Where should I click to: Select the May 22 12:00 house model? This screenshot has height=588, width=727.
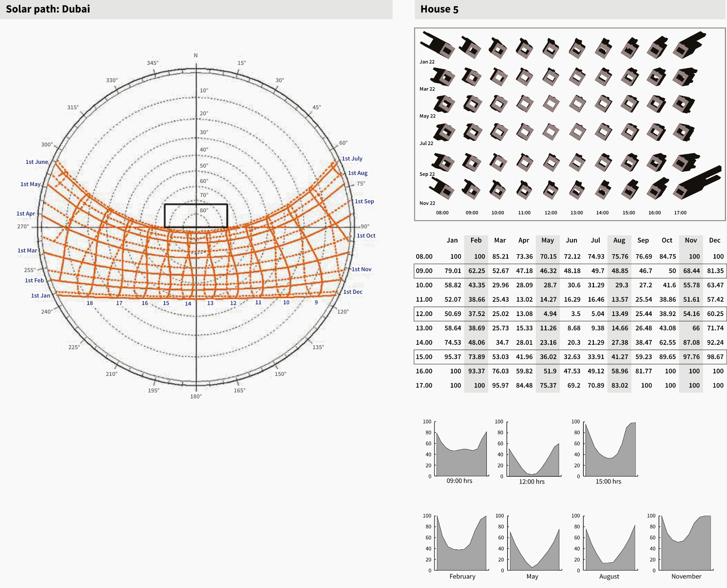point(551,104)
